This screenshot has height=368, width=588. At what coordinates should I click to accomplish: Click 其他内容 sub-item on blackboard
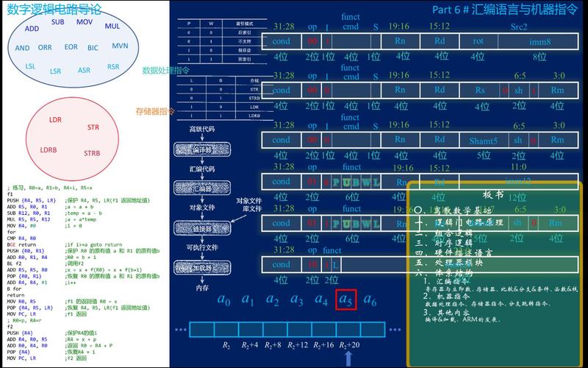[x=453, y=311]
